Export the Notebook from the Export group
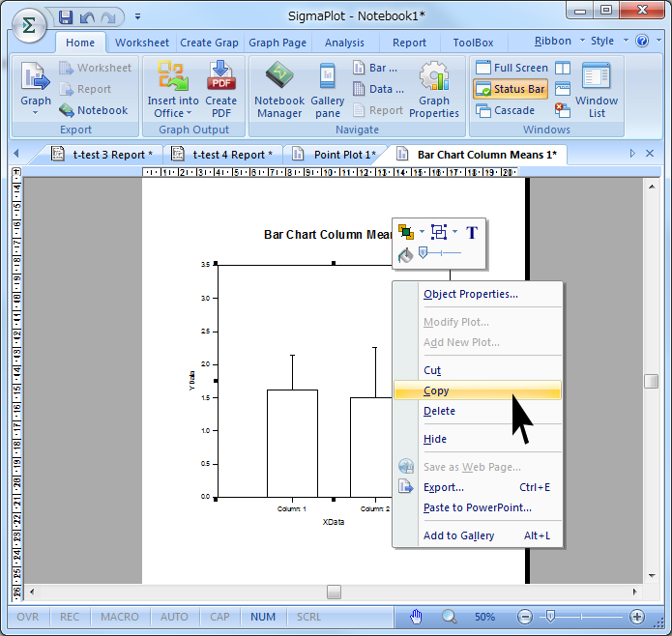 tap(94, 110)
